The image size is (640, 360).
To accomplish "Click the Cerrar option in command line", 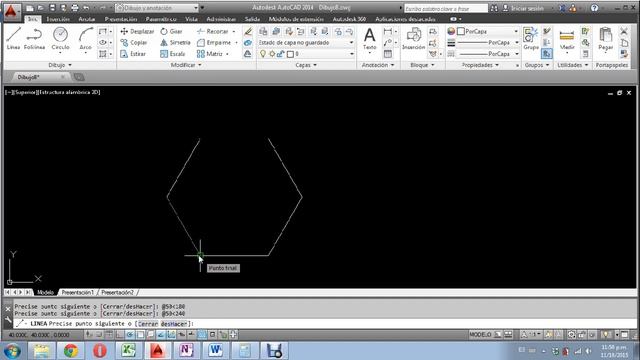I will (148, 324).
